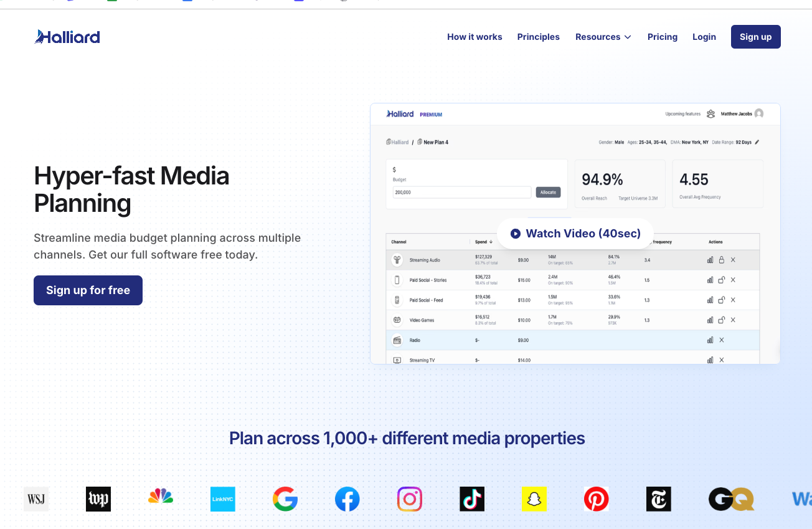This screenshot has height=529, width=812.
Task: Unlock the Streaming Audio spend lock
Action: 722,260
